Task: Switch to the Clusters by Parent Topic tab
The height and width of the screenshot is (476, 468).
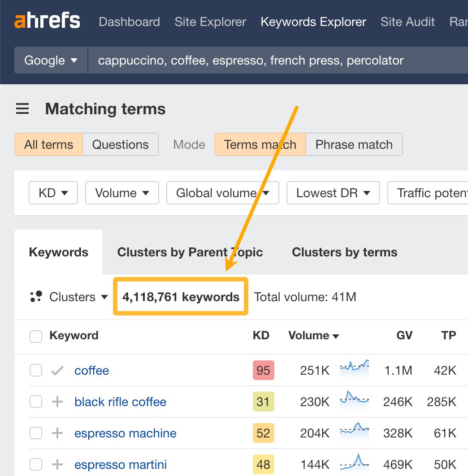Action: point(190,252)
